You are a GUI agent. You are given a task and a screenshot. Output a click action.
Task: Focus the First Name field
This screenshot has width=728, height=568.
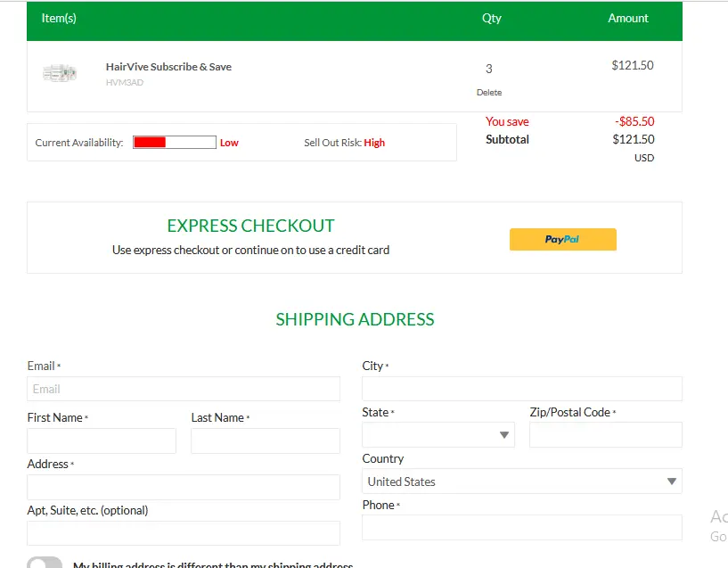(102, 440)
